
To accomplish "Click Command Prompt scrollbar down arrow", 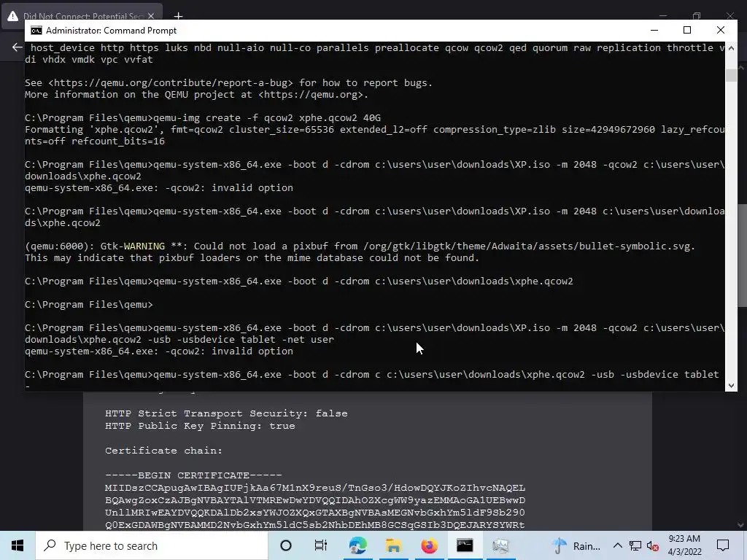I will [731, 385].
